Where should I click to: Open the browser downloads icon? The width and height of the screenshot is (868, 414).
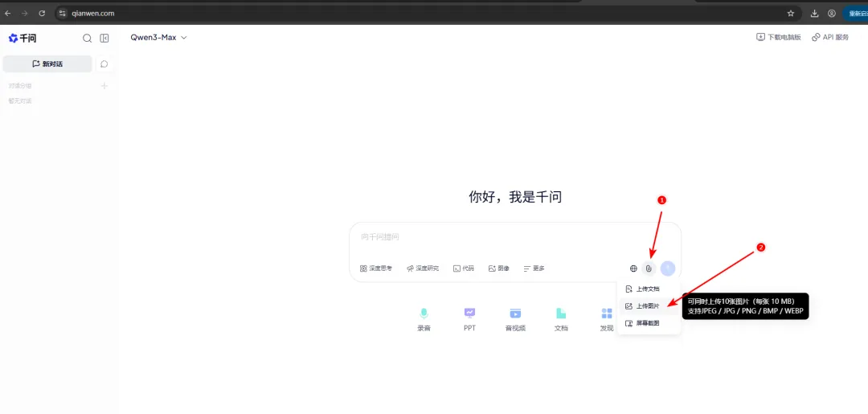click(814, 13)
